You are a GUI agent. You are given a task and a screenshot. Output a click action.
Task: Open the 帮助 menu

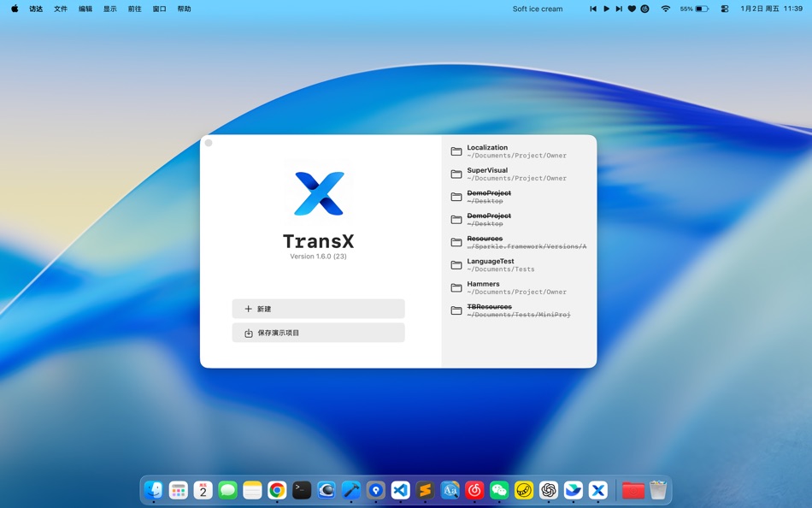[184, 9]
